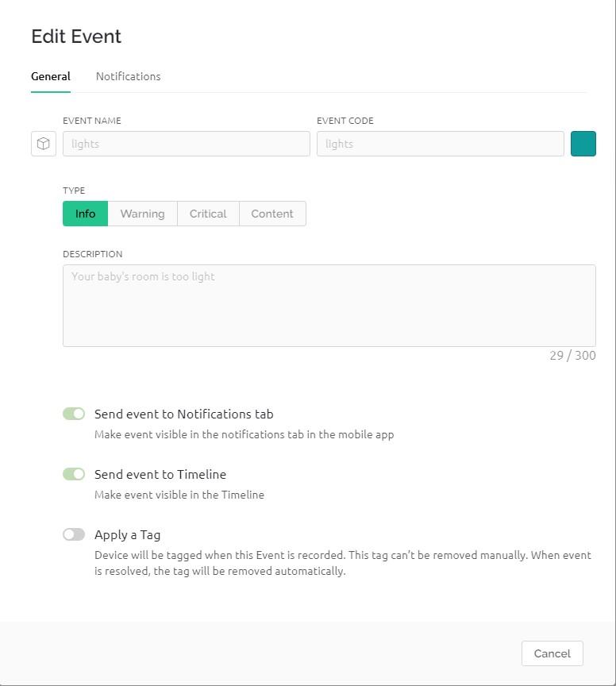The width and height of the screenshot is (616, 686).
Task: Select the Content event type
Action: [272, 214]
